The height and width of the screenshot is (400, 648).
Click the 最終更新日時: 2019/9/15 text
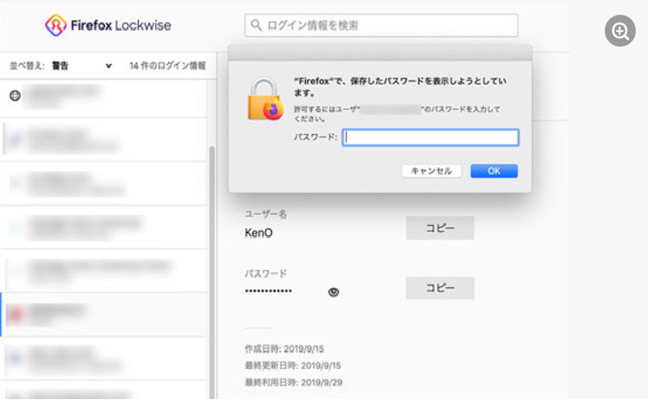pos(293,366)
